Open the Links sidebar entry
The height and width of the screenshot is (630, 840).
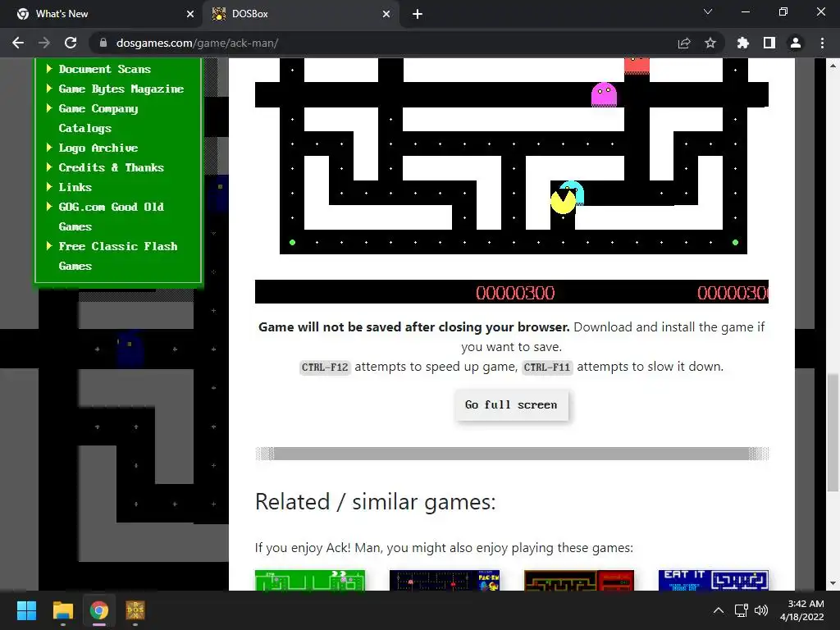pos(75,188)
